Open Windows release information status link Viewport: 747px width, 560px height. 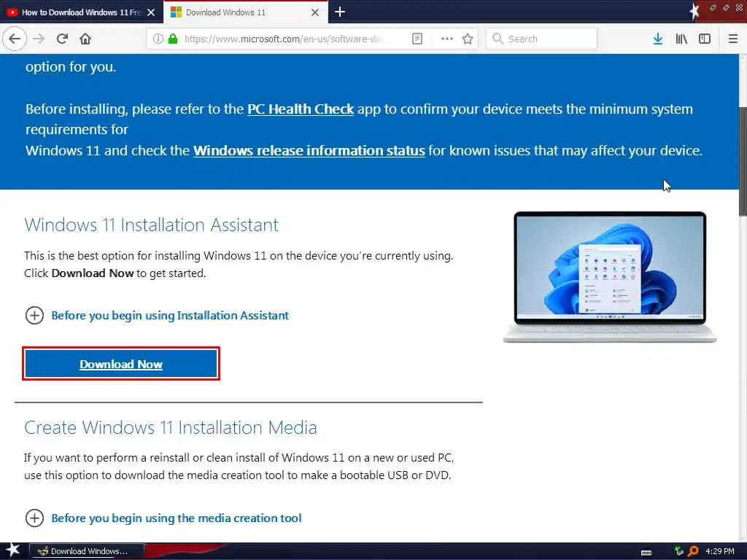pos(309,150)
